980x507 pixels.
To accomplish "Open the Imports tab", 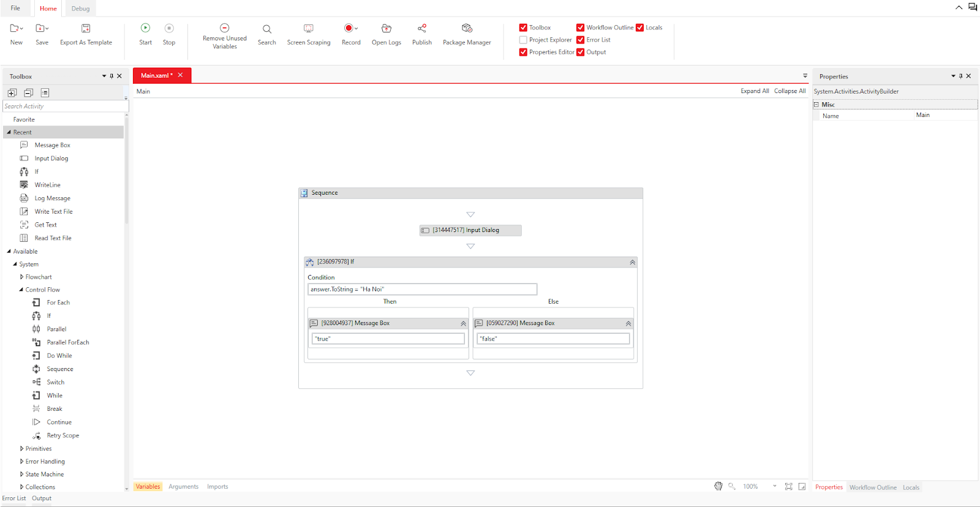I will [x=217, y=487].
